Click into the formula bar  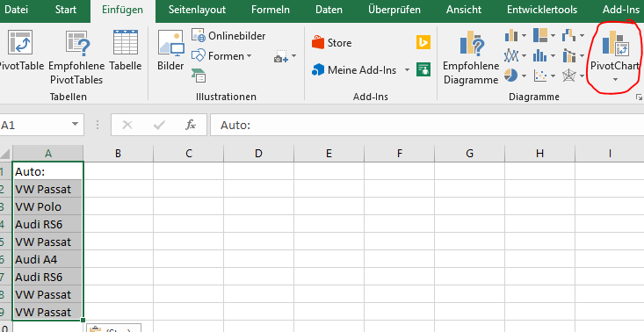coord(427,125)
